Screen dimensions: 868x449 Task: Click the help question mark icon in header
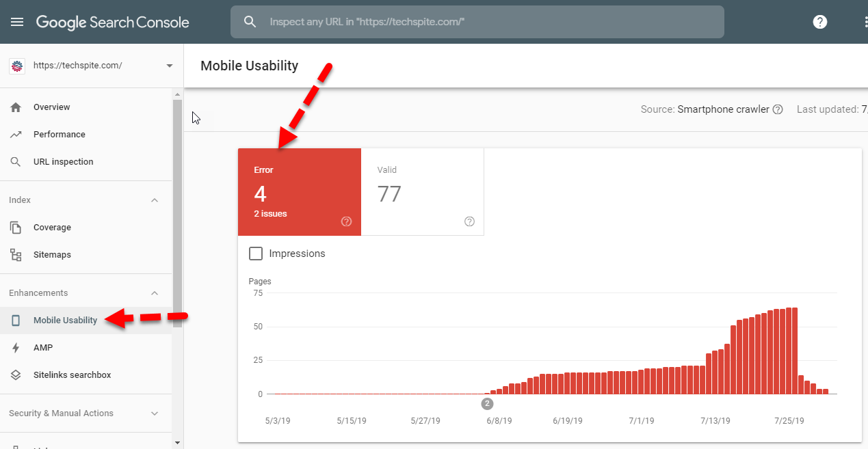819,22
